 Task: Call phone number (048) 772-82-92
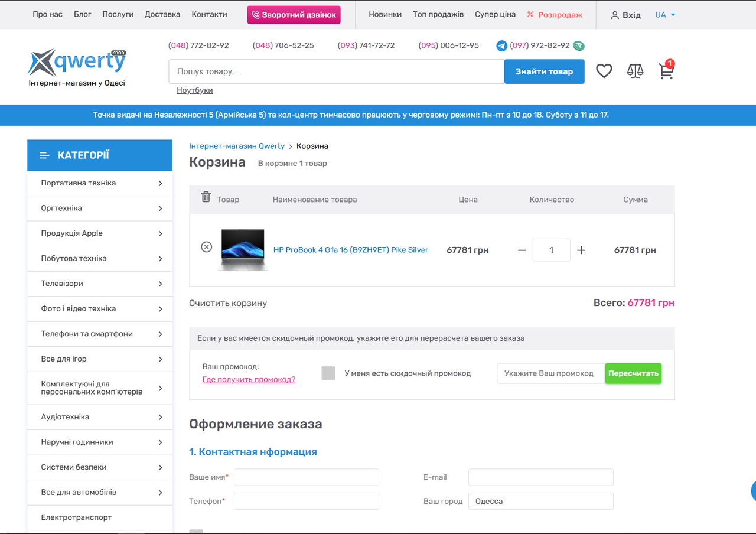click(x=198, y=45)
